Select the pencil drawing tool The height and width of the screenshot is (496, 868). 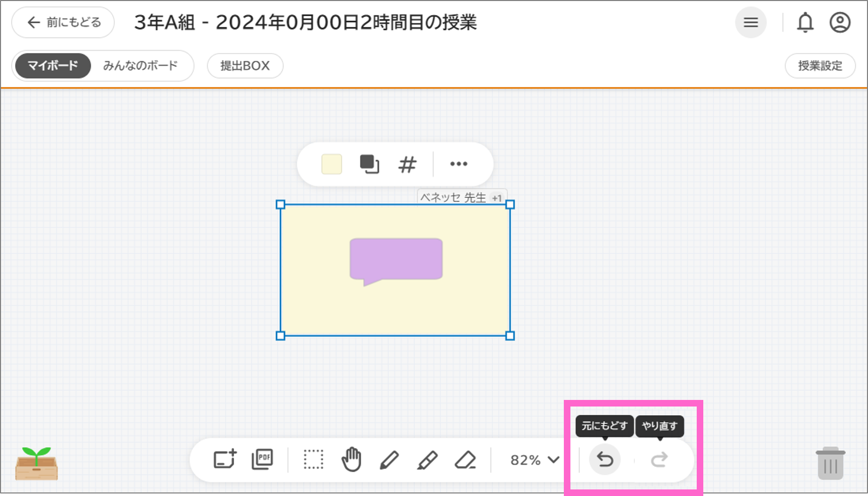coord(390,460)
